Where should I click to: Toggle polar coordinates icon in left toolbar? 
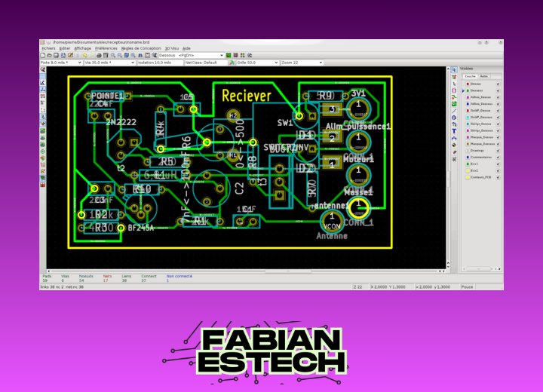pos(42,83)
